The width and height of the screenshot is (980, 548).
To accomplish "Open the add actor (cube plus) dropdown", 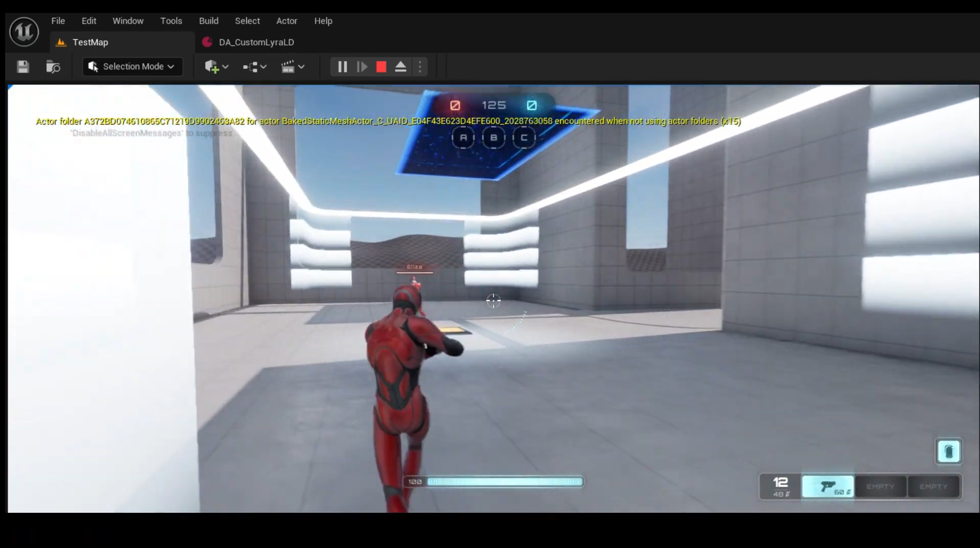I will (x=217, y=67).
